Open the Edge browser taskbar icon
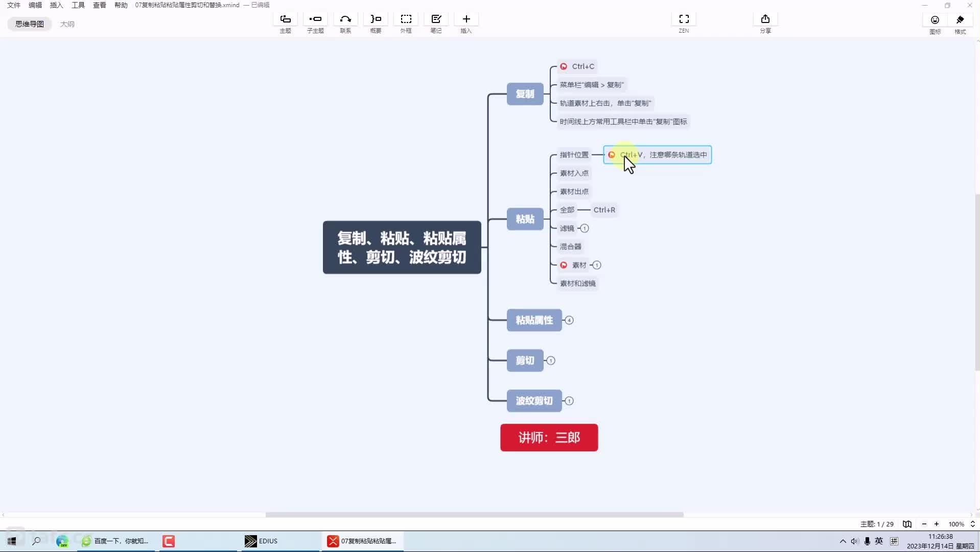This screenshot has height=552, width=980. (62, 541)
